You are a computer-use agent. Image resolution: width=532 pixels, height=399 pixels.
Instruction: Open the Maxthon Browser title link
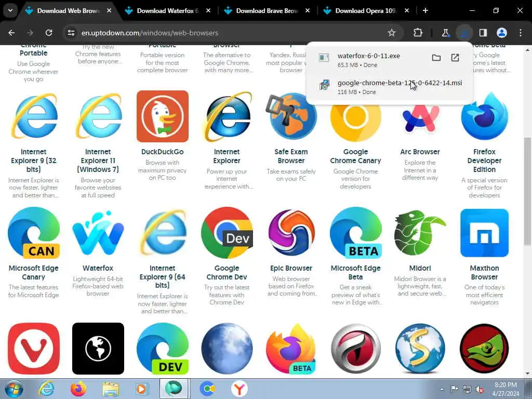click(x=485, y=272)
